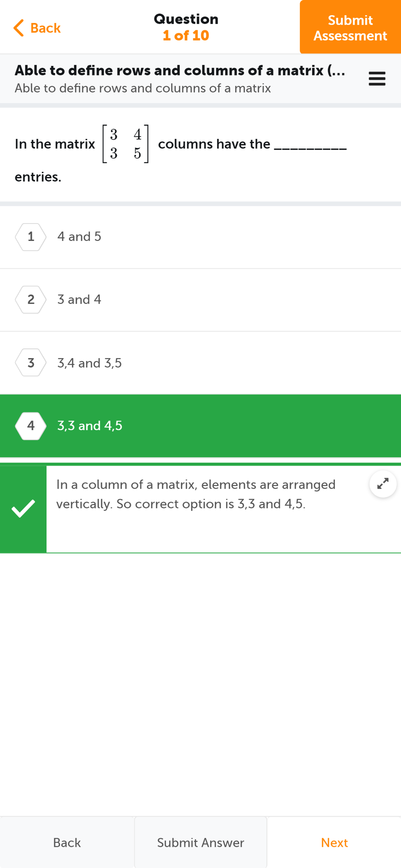Click the explanation text about columns
This screenshot has height=868, width=401.
[195, 494]
